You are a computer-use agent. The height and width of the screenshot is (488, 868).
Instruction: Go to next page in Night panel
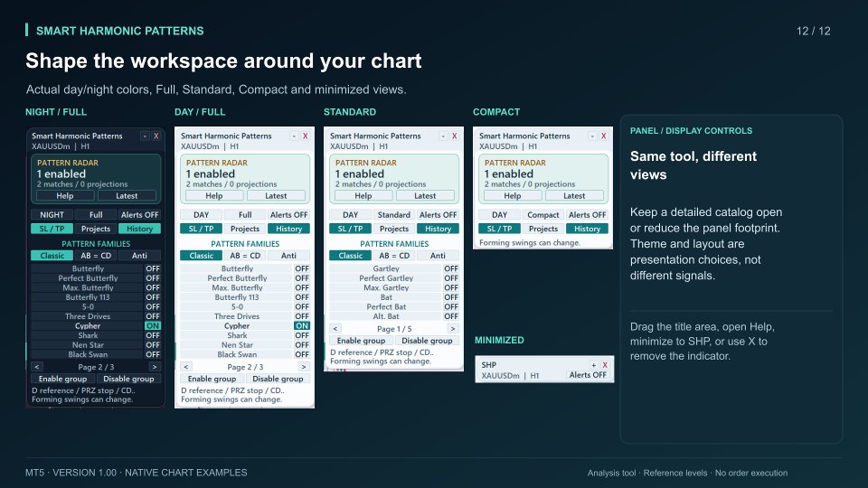point(155,367)
